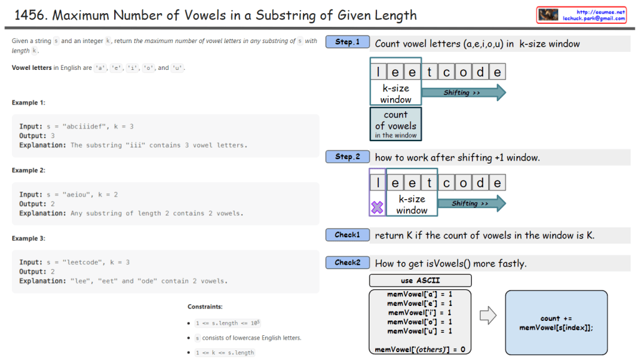The image size is (638, 364).
Task: Select the Step.2 label badge
Action: (x=347, y=157)
